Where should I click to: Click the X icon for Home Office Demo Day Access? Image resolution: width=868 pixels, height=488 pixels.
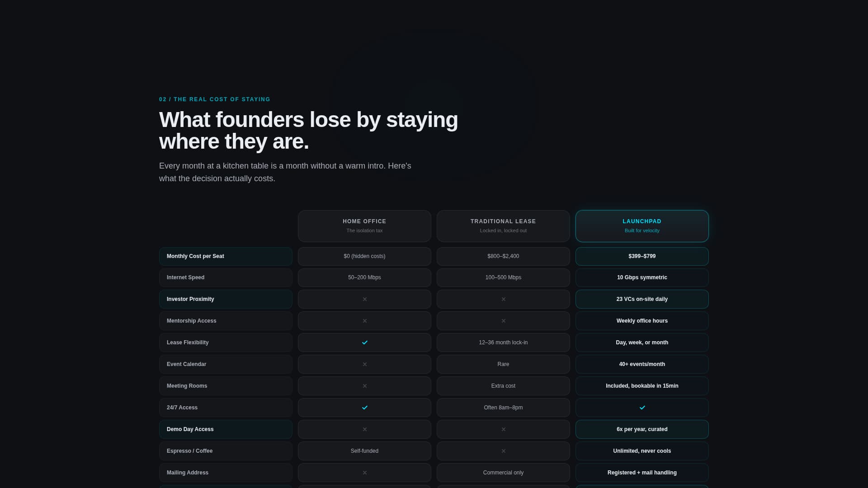364,429
